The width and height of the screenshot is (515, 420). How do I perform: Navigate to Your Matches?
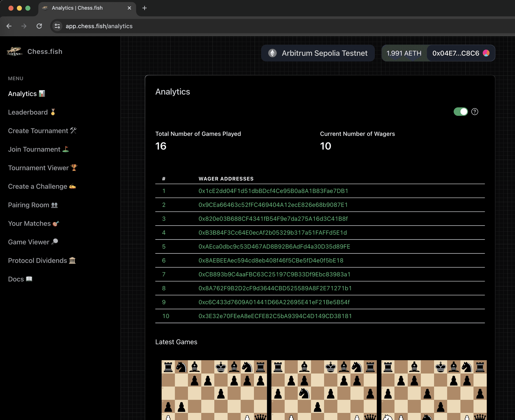tap(34, 223)
